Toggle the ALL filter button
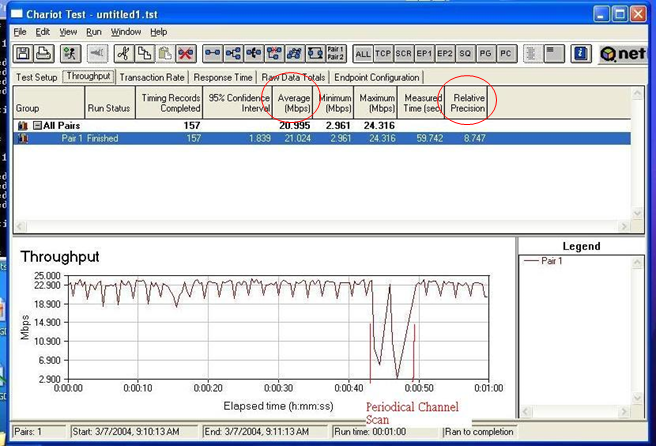 click(363, 54)
